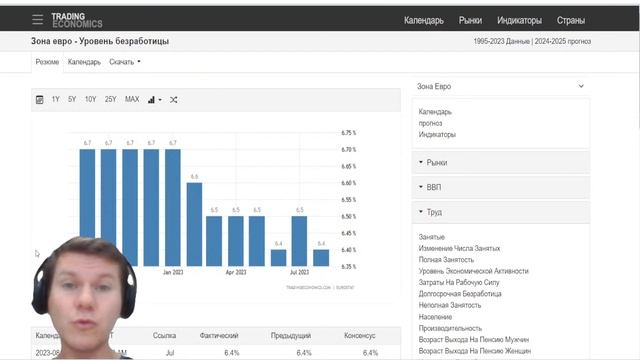Expand the Рынки sidebar section

coord(500,162)
